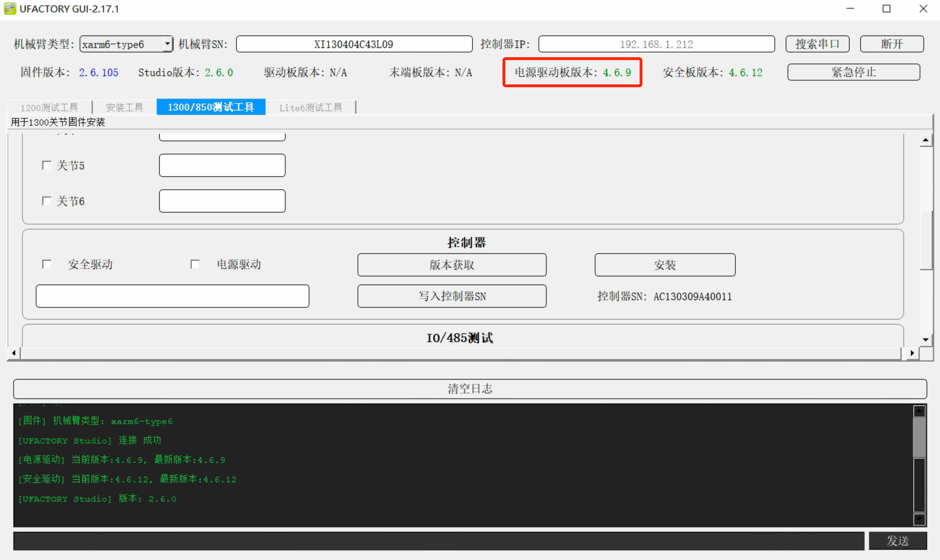Screen dimensions: 940x560
Task: Close the UFACTORY GUI window
Action: (x=923, y=9)
